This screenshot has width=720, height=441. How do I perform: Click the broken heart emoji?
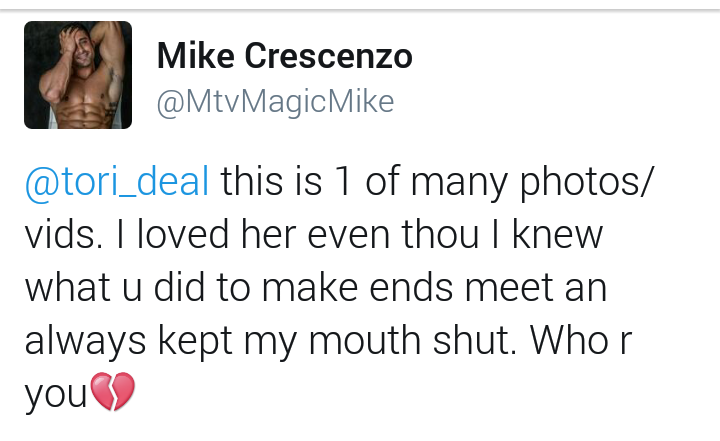pyautogui.click(x=112, y=392)
